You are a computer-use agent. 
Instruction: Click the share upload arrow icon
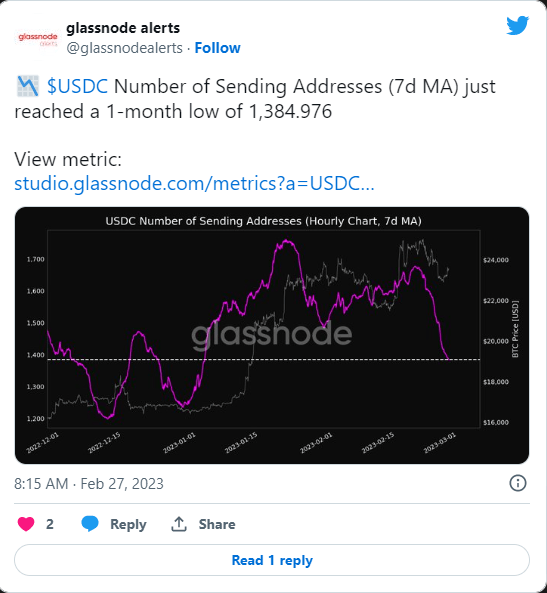[x=179, y=524]
